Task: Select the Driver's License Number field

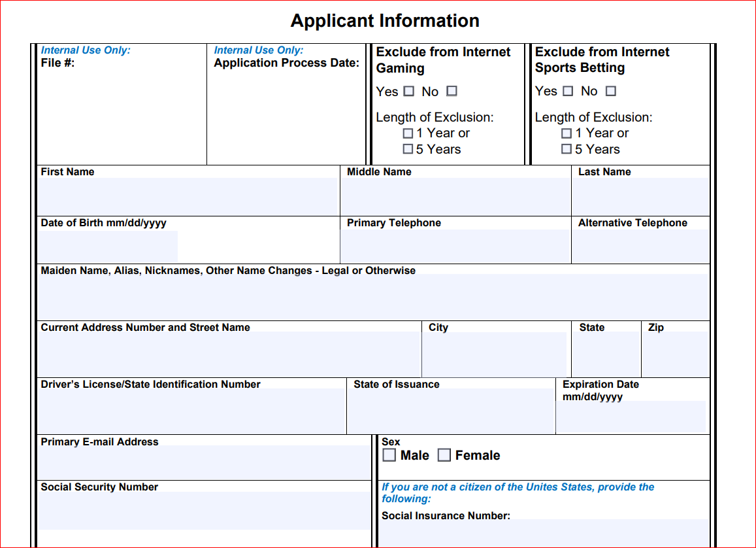Action: pyautogui.click(x=189, y=409)
